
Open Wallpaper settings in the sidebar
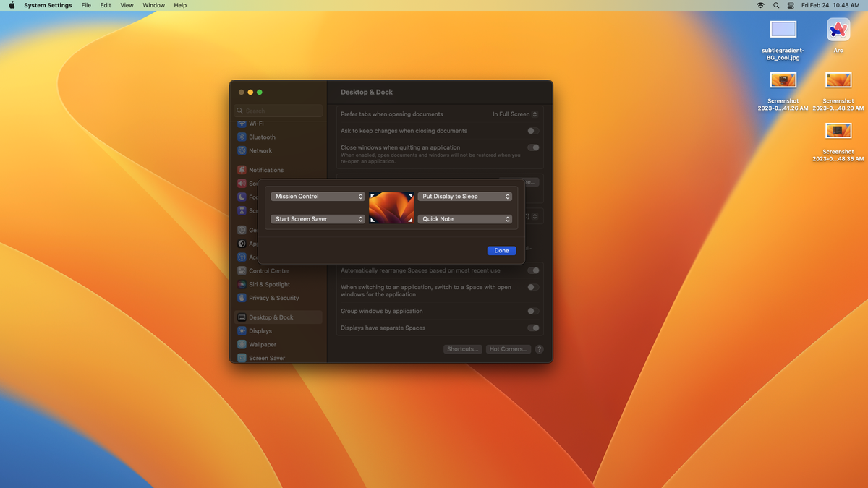click(263, 344)
